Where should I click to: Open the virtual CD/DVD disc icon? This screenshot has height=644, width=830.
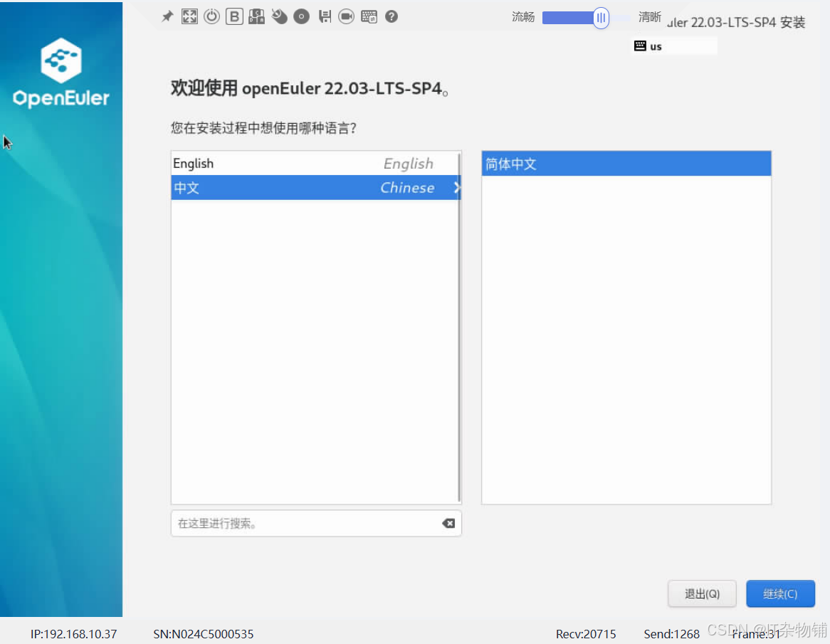(301, 16)
